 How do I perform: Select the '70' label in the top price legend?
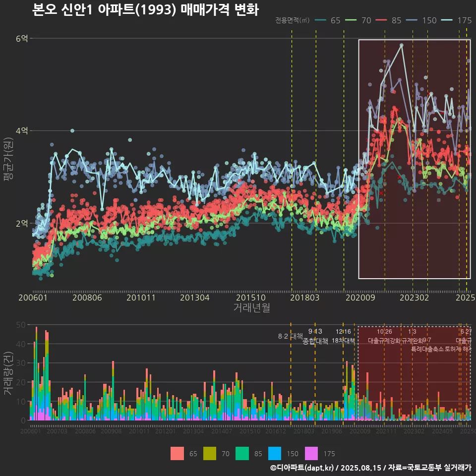point(366,20)
